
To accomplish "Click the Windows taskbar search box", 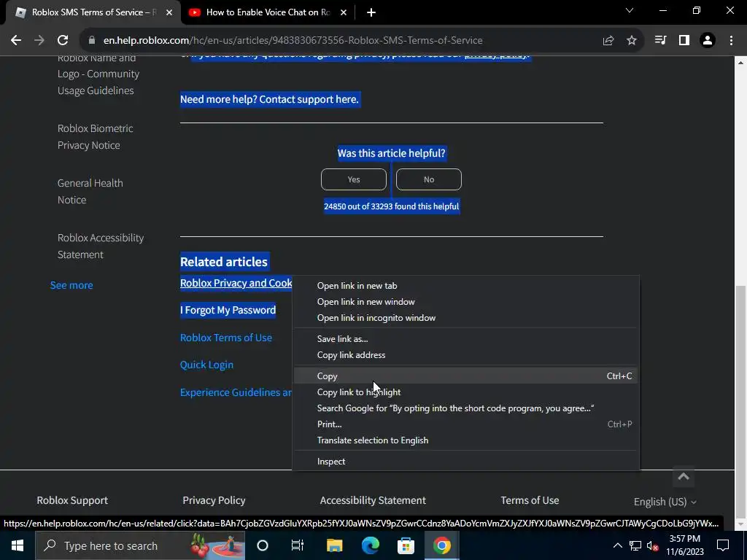I will coord(141,545).
